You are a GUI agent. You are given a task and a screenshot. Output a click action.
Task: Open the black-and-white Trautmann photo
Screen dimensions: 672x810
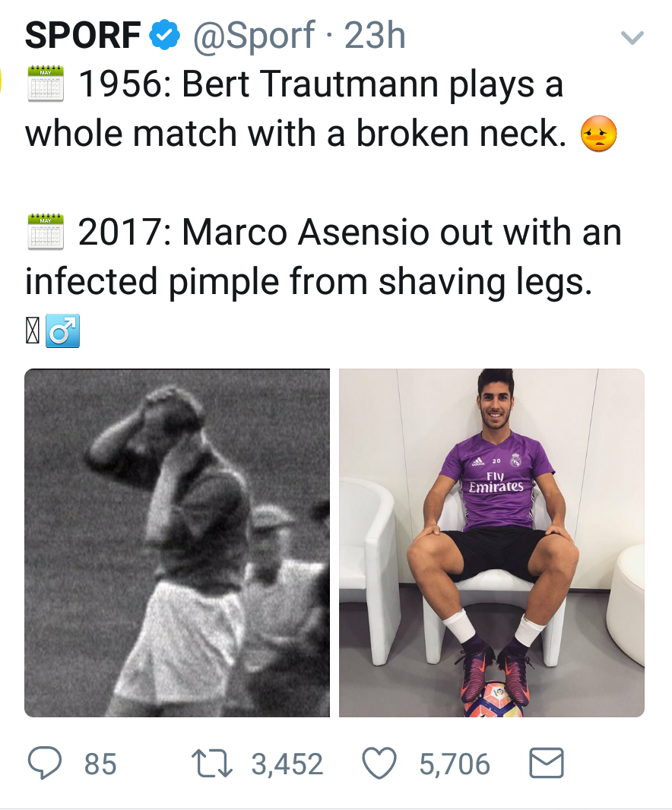pyautogui.click(x=177, y=543)
